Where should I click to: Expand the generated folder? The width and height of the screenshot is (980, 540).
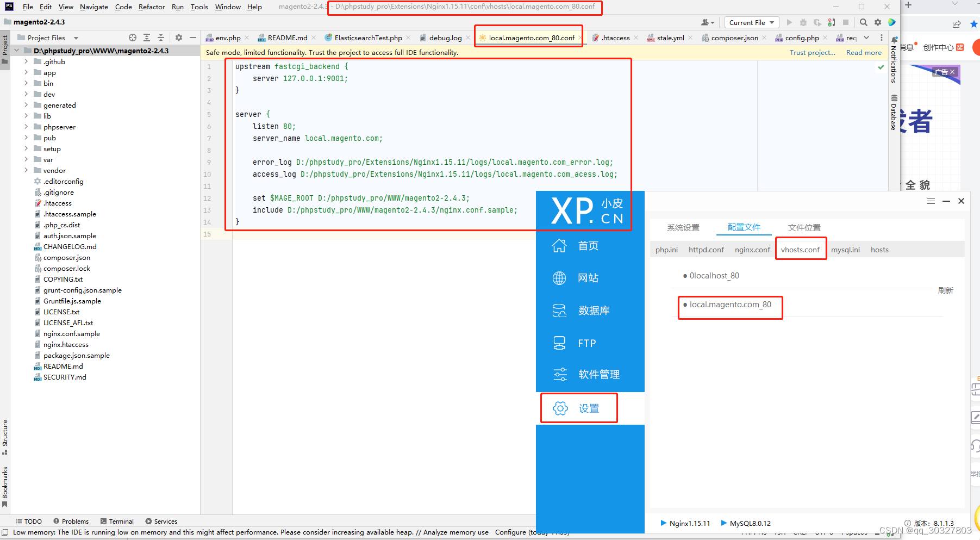point(26,105)
